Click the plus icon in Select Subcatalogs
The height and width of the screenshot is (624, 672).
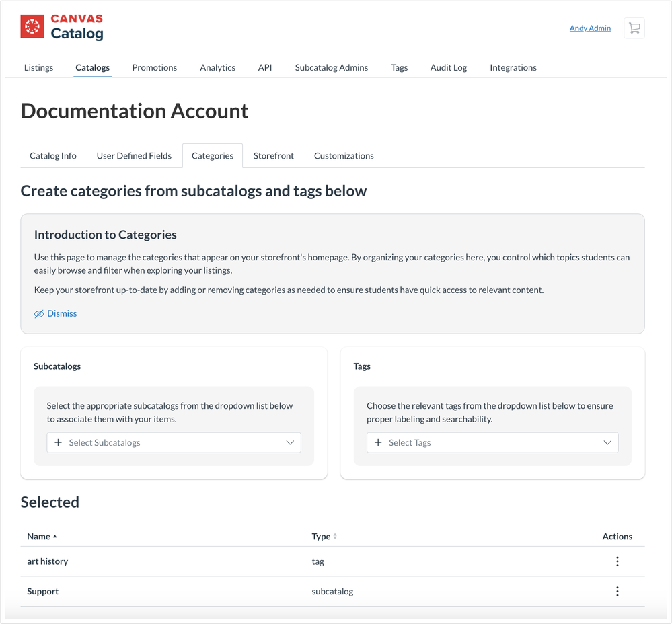[x=59, y=442]
